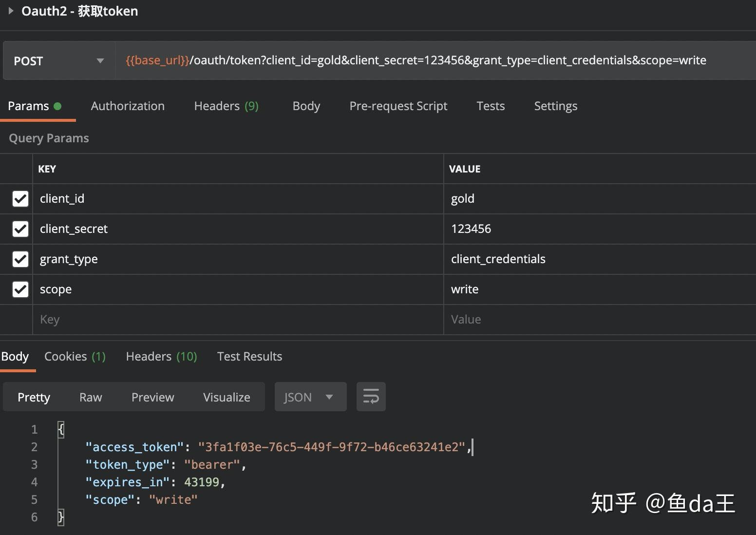Open the Authorization tab
The width and height of the screenshot is (756, 535).
(128, 106)
